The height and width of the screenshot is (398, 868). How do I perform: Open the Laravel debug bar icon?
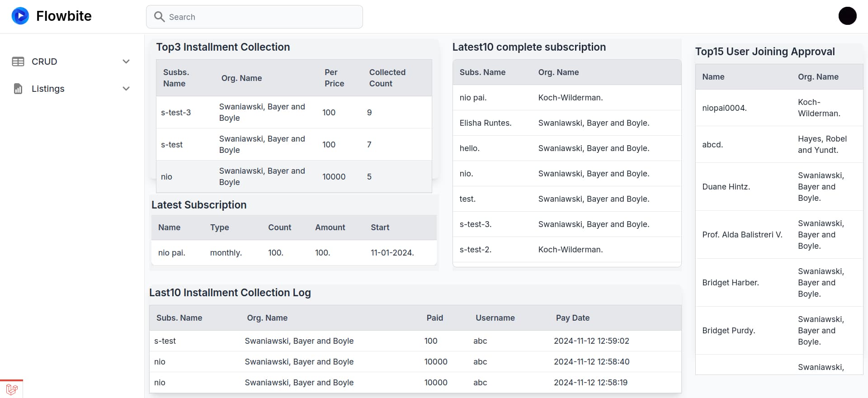pyautogui.click(x=12, y=389)
